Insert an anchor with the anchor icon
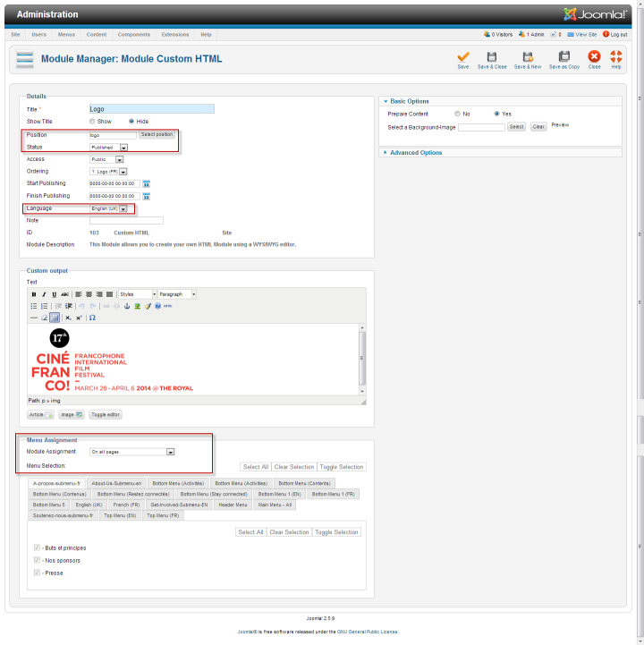Image resolution: width=644 pixels, height=645 pixels. point(127,306)
